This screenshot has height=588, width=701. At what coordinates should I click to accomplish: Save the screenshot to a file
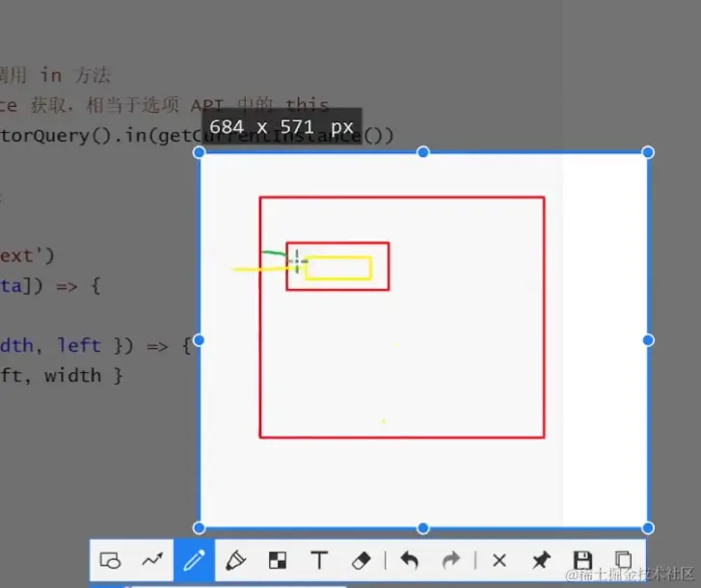582,560
